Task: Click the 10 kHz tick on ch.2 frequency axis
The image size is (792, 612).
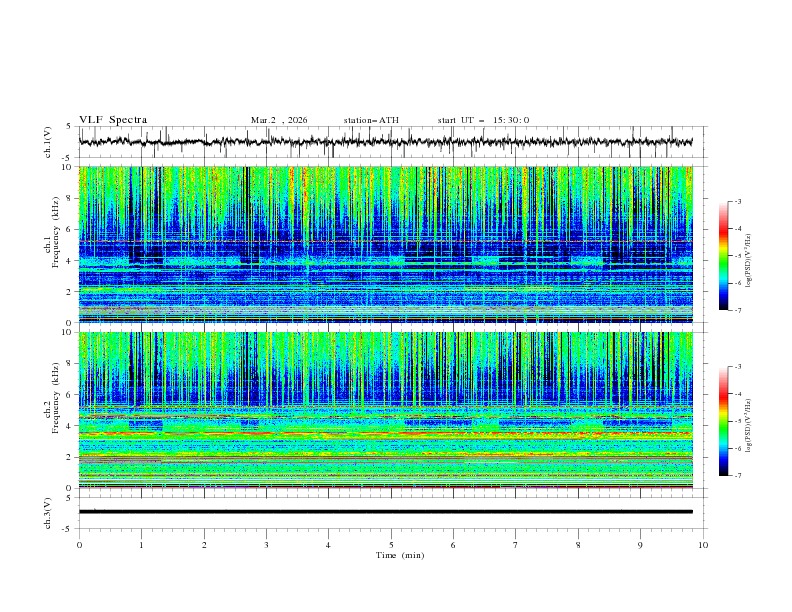Action: click(x=67, y=332)
